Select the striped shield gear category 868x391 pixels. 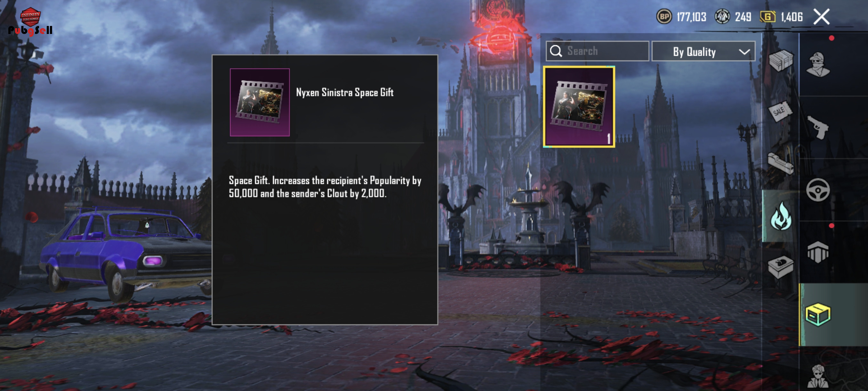pos(818,252)
